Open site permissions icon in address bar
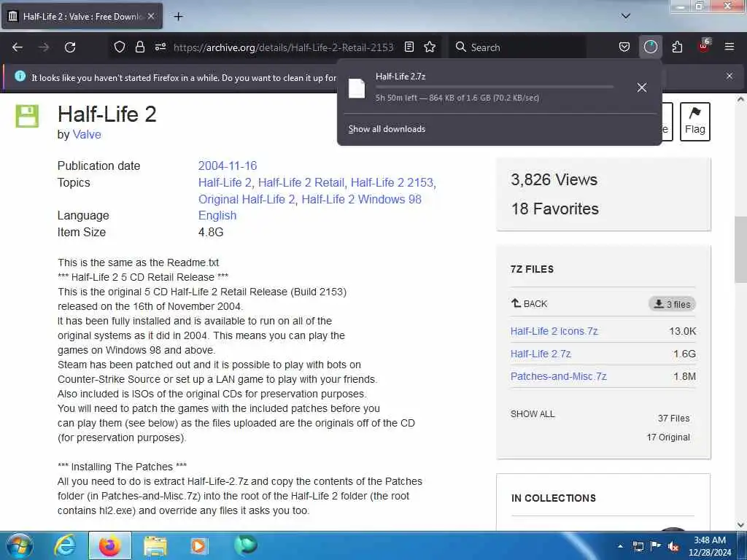This screenshot has width=747, height=560. [x=160, y=47]
